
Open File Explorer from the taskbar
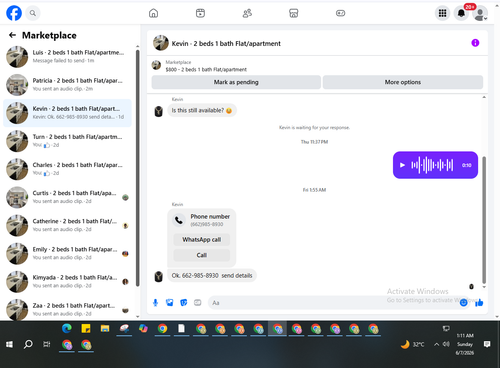pos(105,329)
